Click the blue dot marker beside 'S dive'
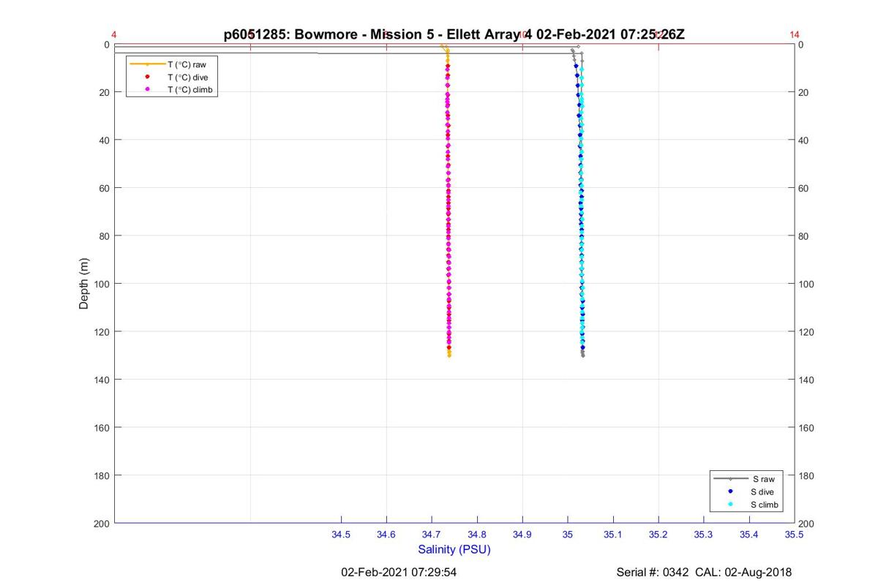The height and width of the screenshot is (588, 878). pyautogui.click(x=730, y=491)
